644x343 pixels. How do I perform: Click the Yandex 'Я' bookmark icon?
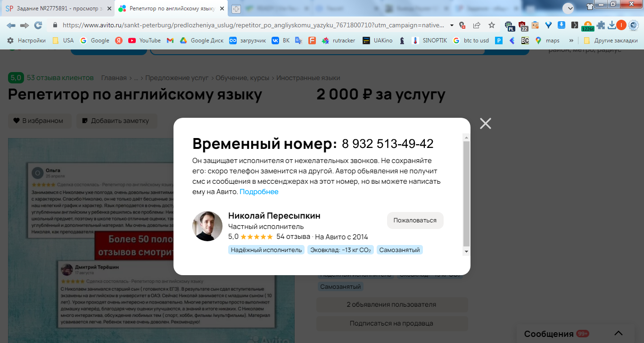pos(119,41)
